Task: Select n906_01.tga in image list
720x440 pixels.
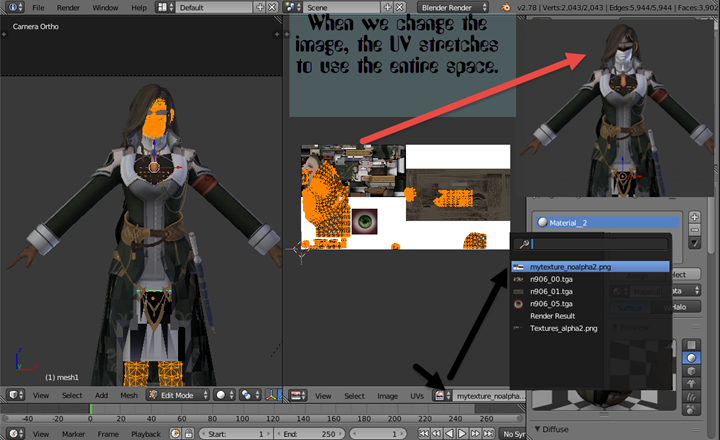Action: point(590,292)
